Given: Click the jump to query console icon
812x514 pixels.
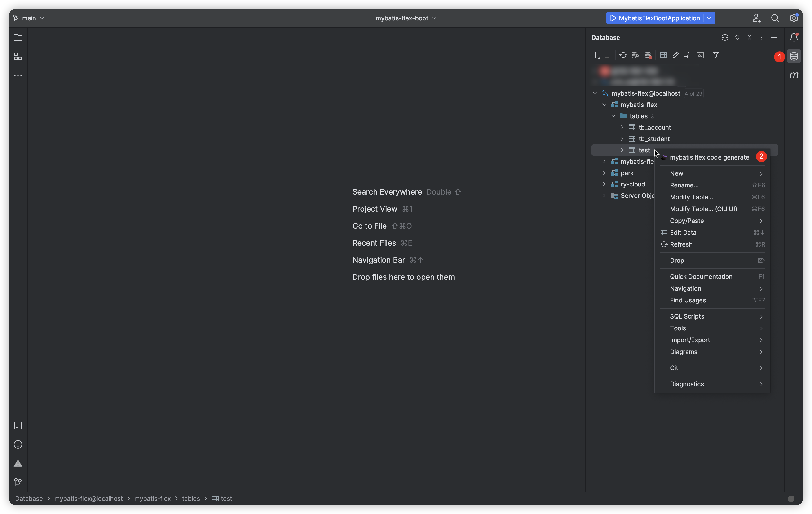Looking at the screenshot, I should (x=688, y=55).
